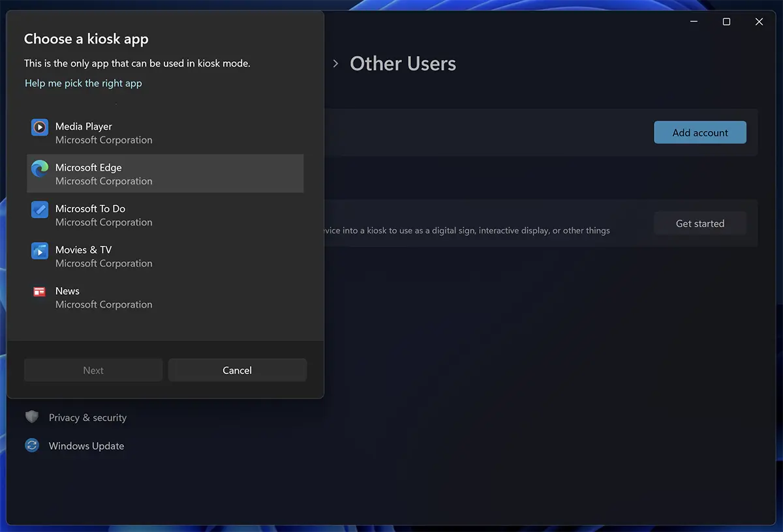Choose the Microsoft Edge icon
Viewport: 783px width, 532px height.
click(40, 168)
